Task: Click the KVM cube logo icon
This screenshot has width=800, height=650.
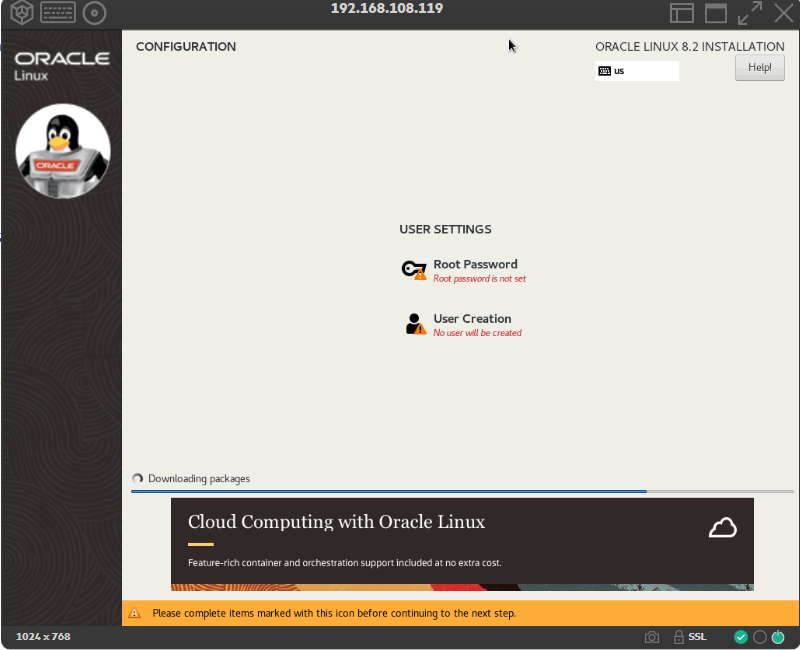Action: click(x=21, y=12)
